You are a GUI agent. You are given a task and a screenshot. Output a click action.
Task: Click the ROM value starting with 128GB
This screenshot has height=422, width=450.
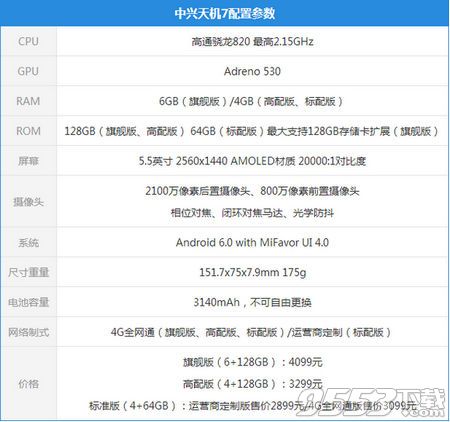pos(252,131)
